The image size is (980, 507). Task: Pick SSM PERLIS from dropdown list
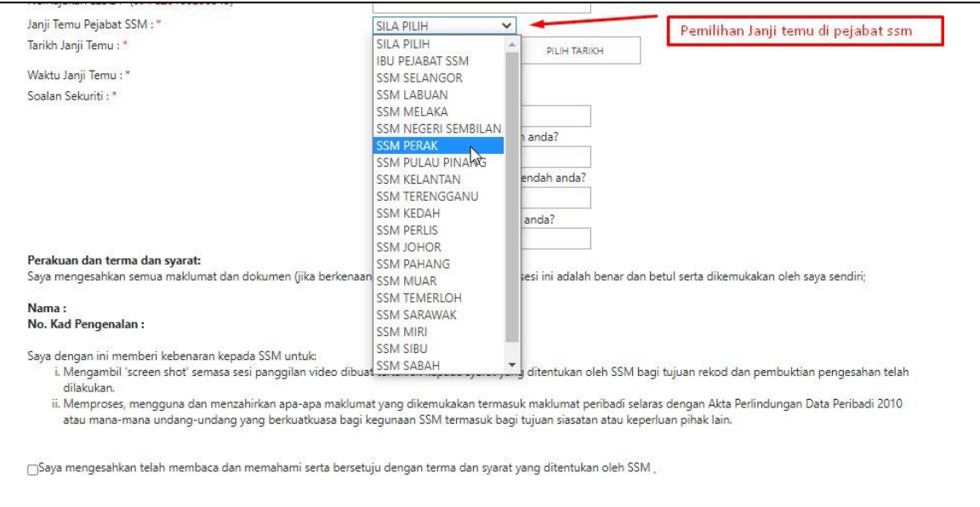click(x=439, y=230)
